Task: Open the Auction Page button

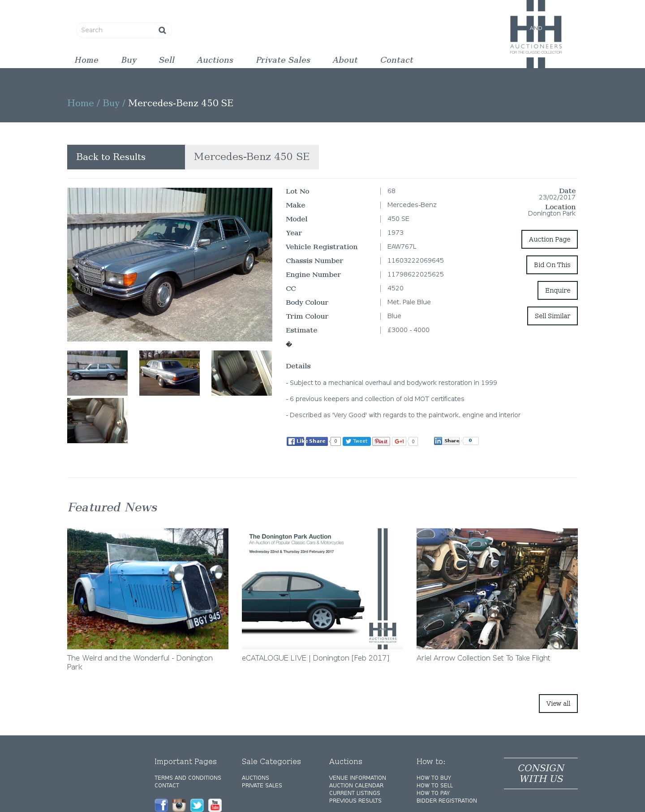Action: tap(550, 239)
